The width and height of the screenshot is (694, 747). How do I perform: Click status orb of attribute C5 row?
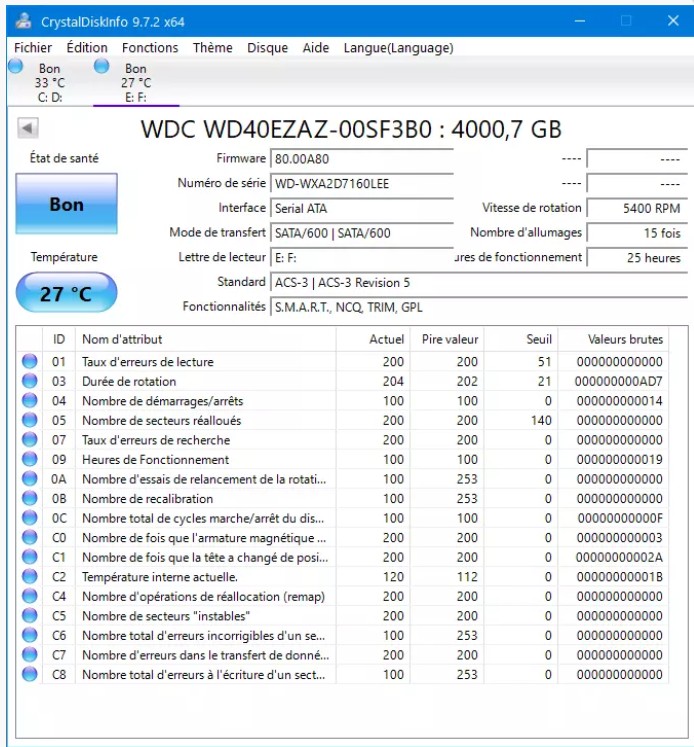click(30, 616)
